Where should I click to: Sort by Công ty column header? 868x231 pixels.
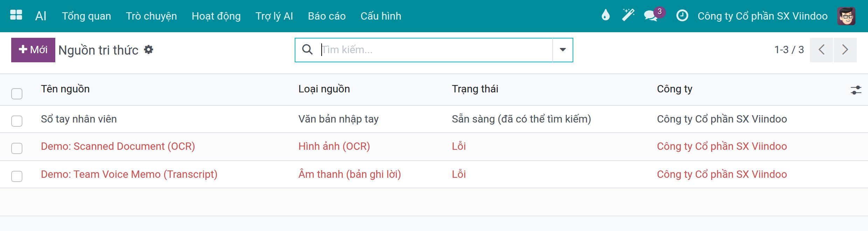tap(674, 89)
